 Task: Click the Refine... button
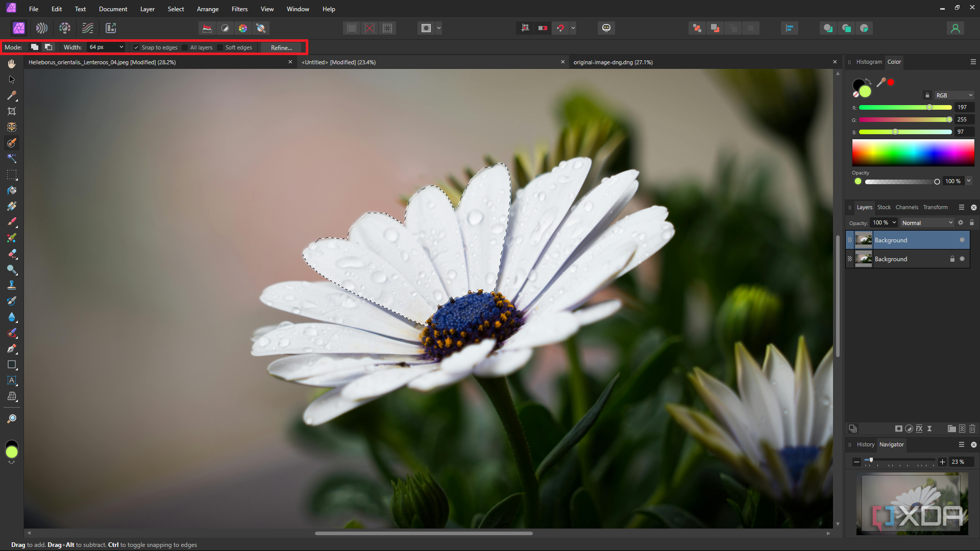click(x=281, y=47)
